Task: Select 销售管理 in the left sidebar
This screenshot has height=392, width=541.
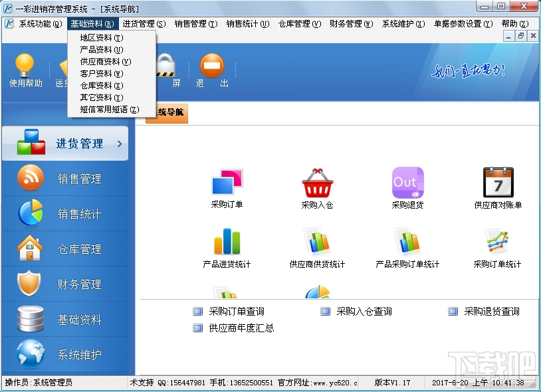Action: click(66, 178)
